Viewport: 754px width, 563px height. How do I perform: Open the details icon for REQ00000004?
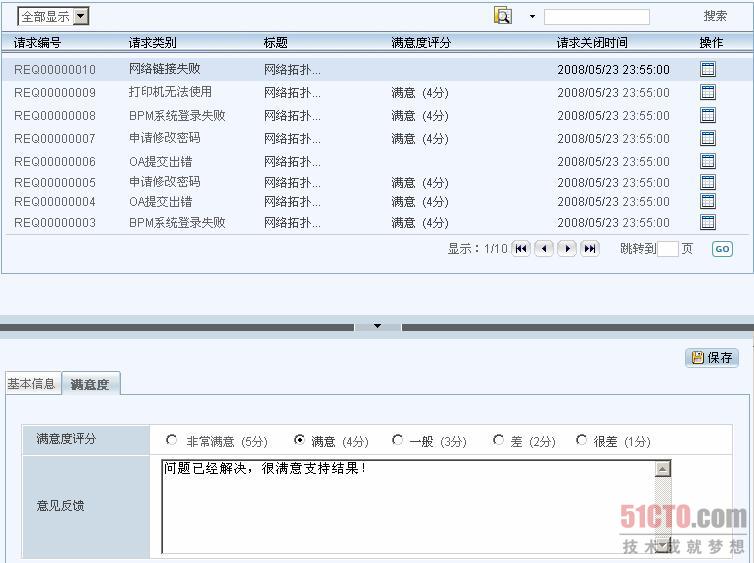[x=707, y=201]
